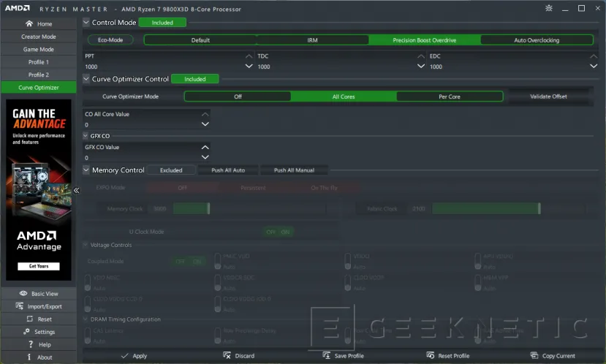Set Curve Optimizer Mode to Off
The height and width of the screenshot is (364, 606).
click(x=238, y=96)
